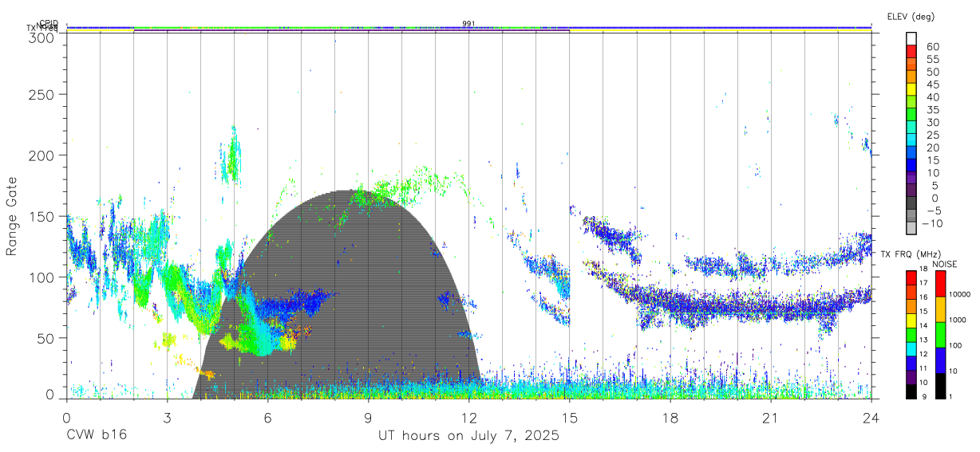The height and width of the screenshot is (452, 980).
Task: Select the "CVW b16" radar label
Action: tap(97, 436)
